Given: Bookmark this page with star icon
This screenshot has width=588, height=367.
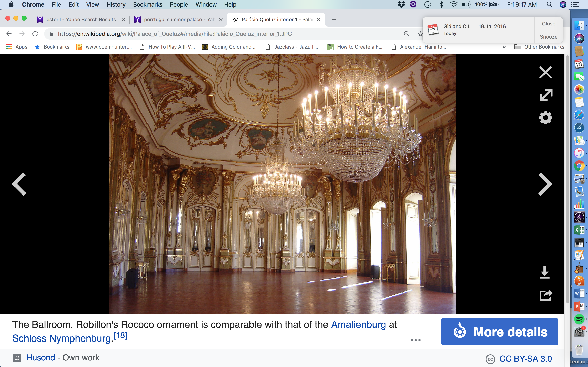Looking at the screenshot, I should 420,34.
